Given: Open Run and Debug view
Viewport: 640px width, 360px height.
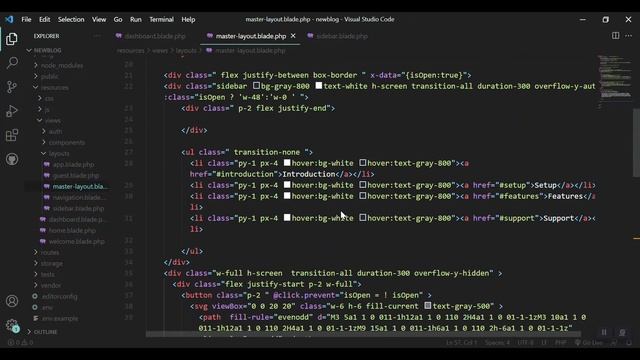Looking at the screenshot, I should [x=12, y=111].
